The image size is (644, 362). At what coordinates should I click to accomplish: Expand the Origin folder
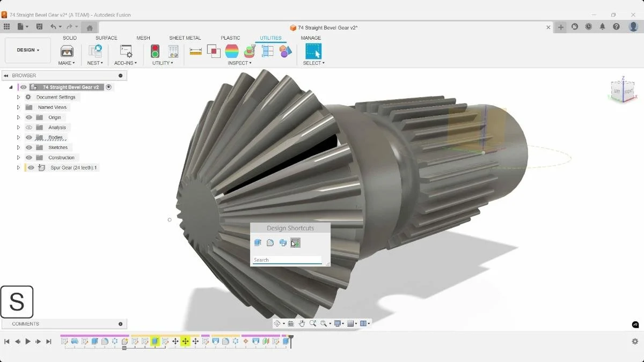point(18,117)
